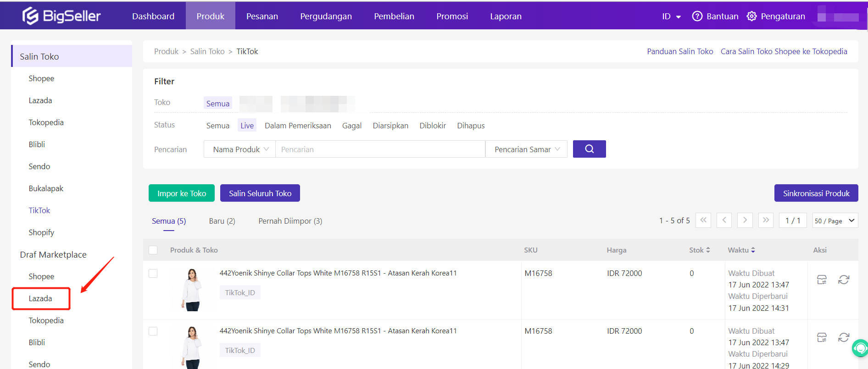The image size is (868, 369).
Task: Click Salin Seluruh Toko button
Action: [x=260, y=193]
